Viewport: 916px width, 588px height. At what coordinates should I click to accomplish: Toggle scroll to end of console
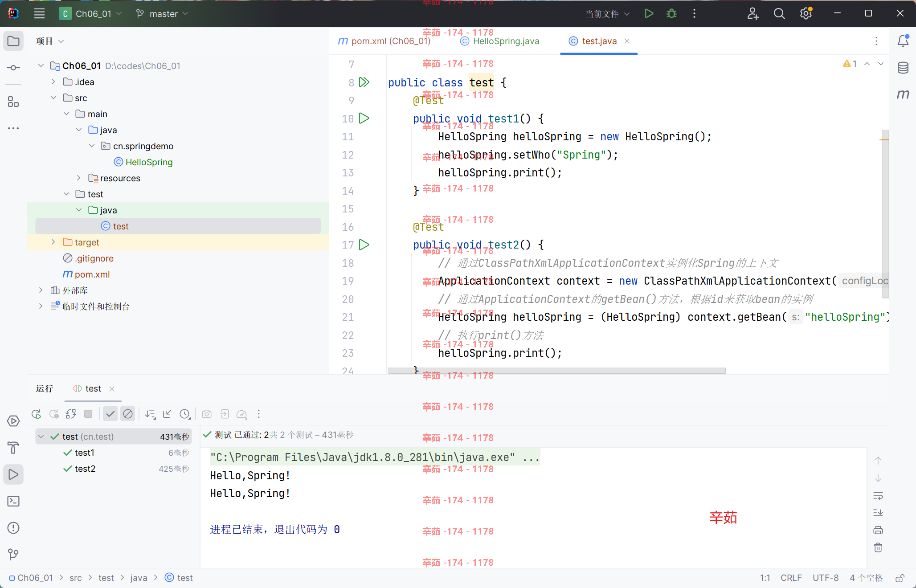pyautogui.click(x=878, y=513)
